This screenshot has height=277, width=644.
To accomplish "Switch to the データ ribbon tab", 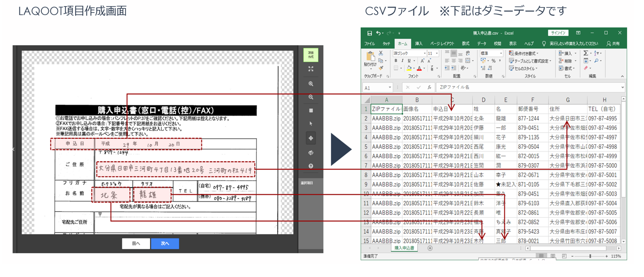I will click(482, 44).
